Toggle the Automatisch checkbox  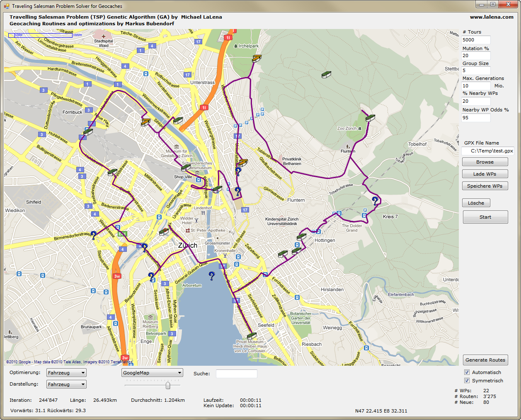click(467, 372)
